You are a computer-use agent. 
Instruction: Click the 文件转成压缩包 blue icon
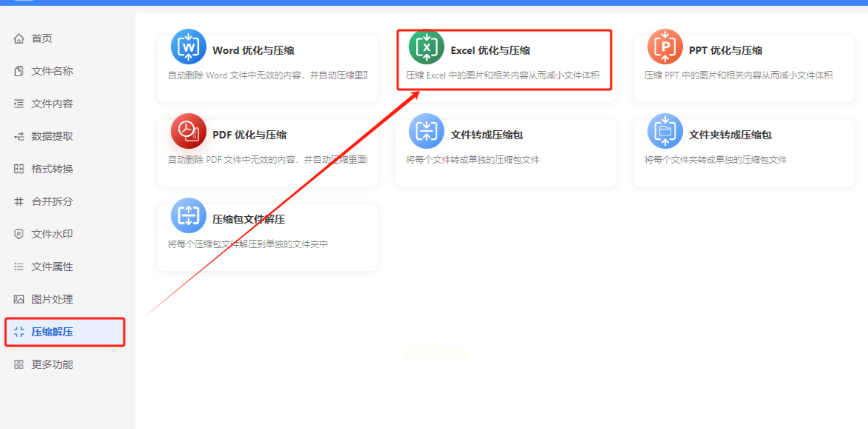point(426,131)
